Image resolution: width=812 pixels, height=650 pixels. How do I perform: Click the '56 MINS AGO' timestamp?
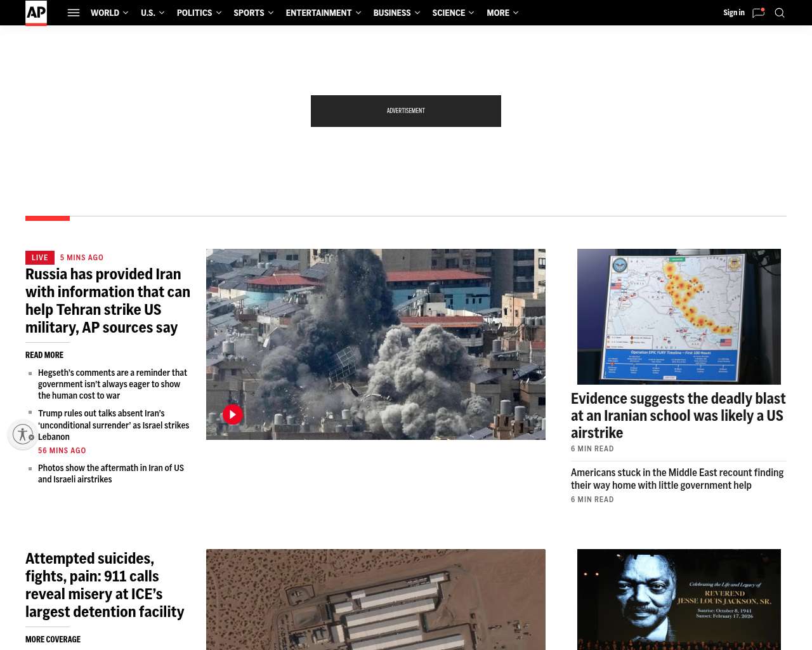pyautogui.click(x=62, y=451)
